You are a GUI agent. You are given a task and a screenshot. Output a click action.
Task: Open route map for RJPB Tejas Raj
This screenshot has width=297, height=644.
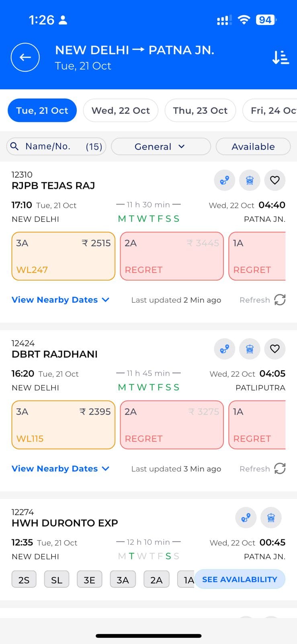pos(224,180)
